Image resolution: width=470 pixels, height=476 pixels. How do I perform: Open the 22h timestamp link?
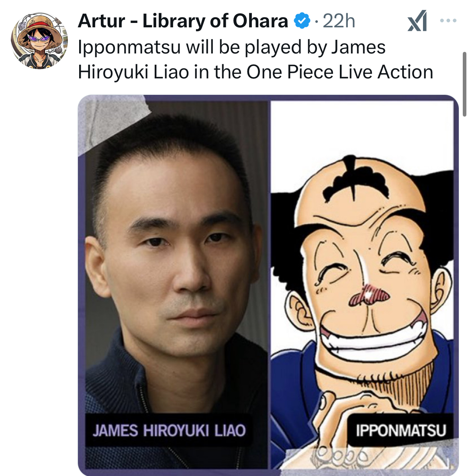click(x=339, y=21)
